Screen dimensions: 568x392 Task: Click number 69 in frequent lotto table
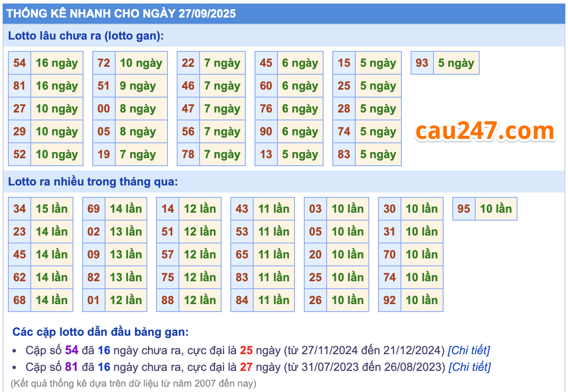[x=94, y=209]
